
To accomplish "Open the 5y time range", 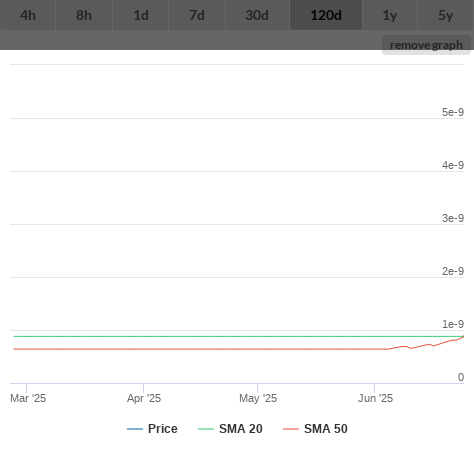I will [446, 15].
